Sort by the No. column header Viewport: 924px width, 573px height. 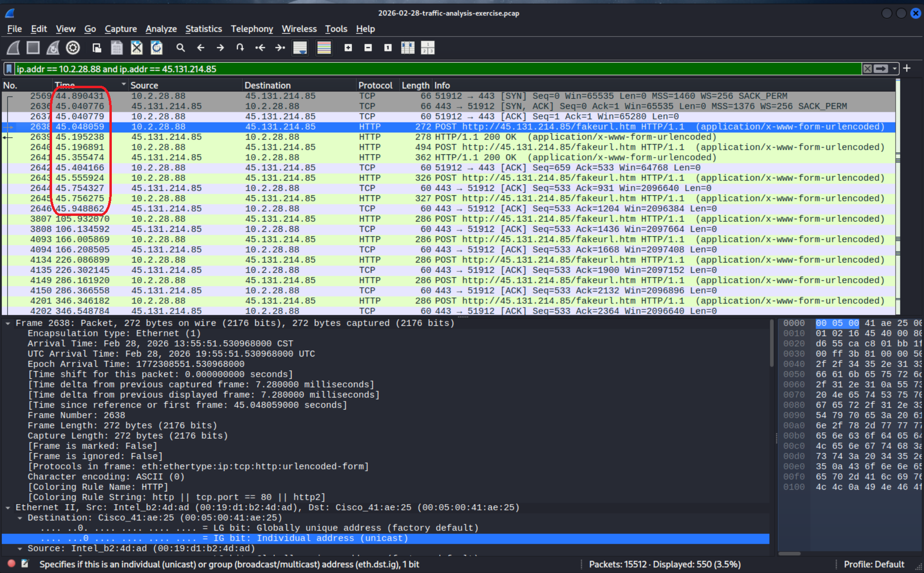(27, 85)
